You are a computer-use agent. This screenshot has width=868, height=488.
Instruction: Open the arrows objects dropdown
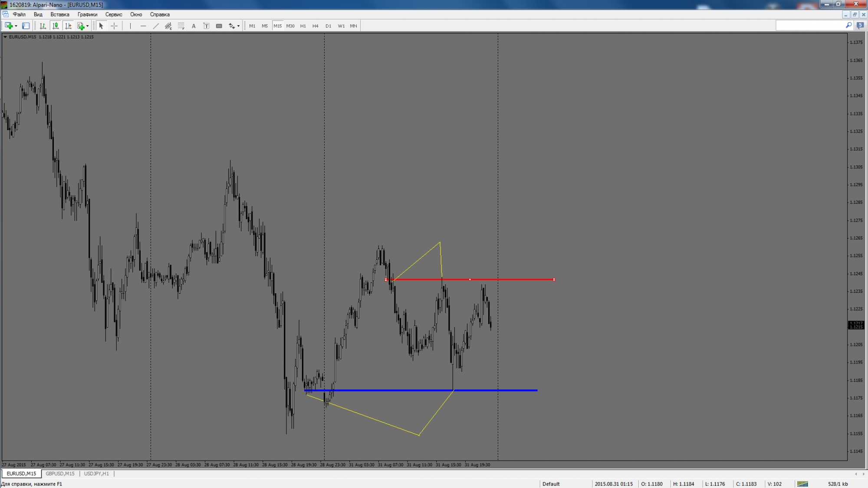(x=238, y=26)
